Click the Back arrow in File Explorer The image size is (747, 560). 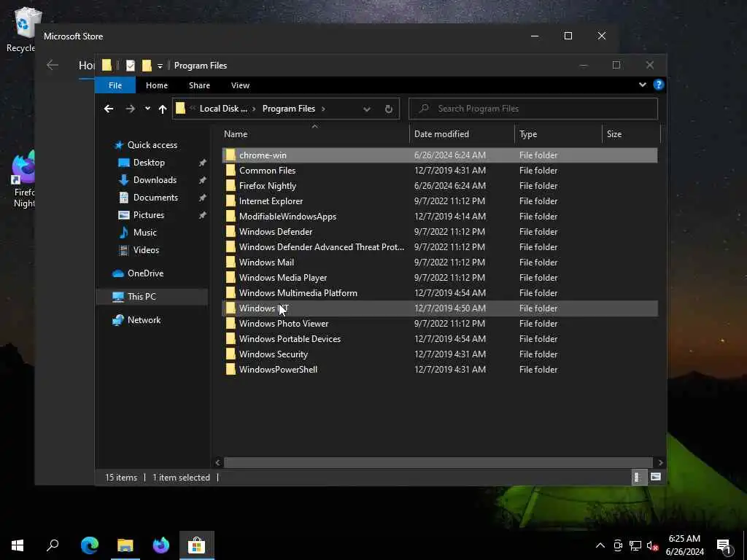(109, 109)
